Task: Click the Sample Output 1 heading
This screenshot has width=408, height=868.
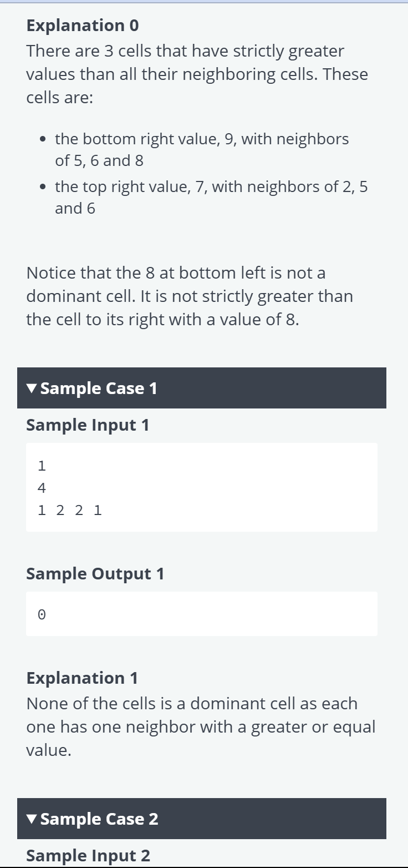Action: [x=95, y=574]
